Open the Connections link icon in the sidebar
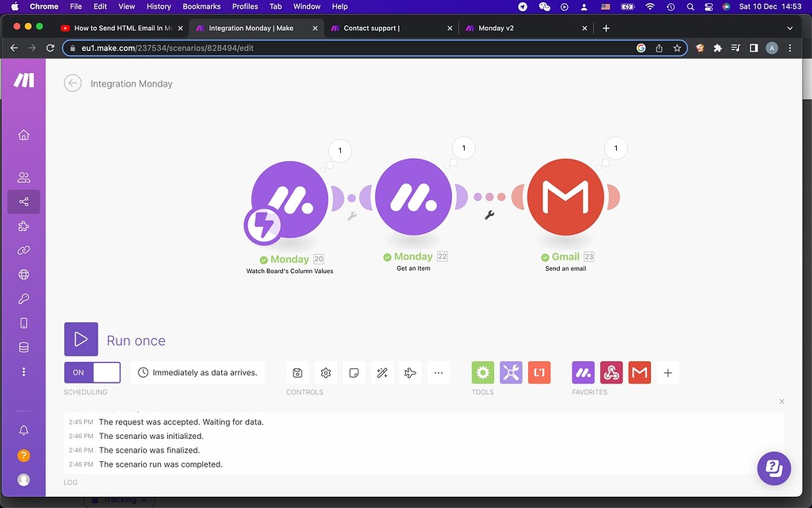Image resolution: width=812 pixels, height=508 pixels. 24,250
